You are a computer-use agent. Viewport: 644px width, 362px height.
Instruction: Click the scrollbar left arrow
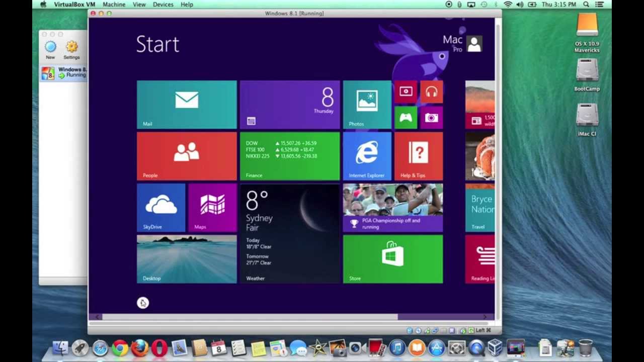pos(98,317)
